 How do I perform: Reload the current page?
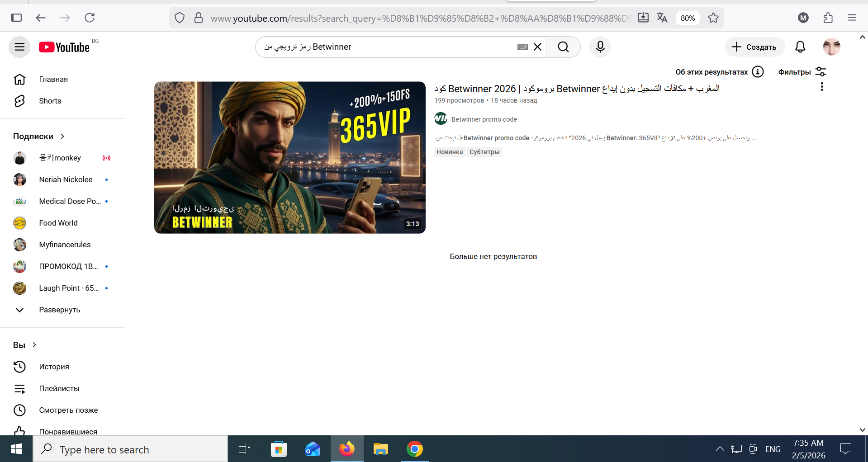pos(90,18)
